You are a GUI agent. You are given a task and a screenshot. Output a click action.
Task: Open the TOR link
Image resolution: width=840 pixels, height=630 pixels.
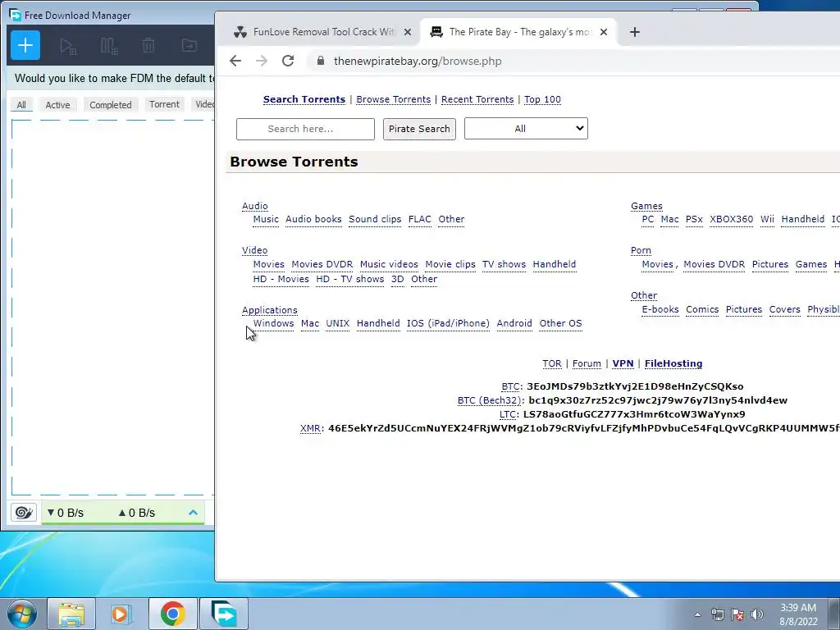point(552,363)
